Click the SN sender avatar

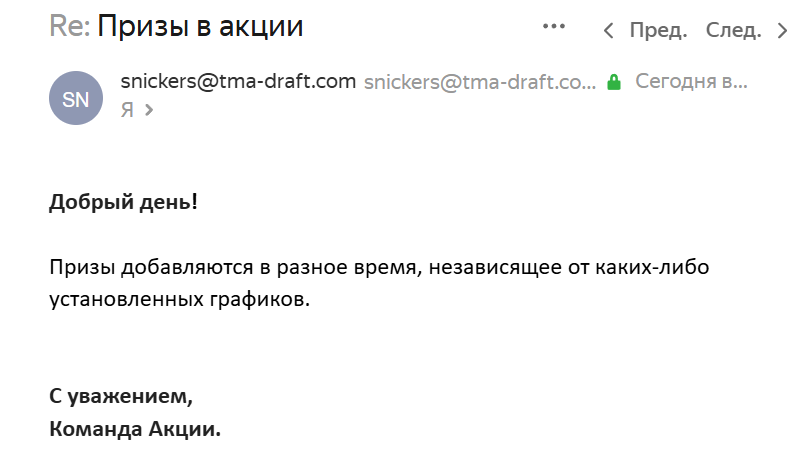pos(75,98)
